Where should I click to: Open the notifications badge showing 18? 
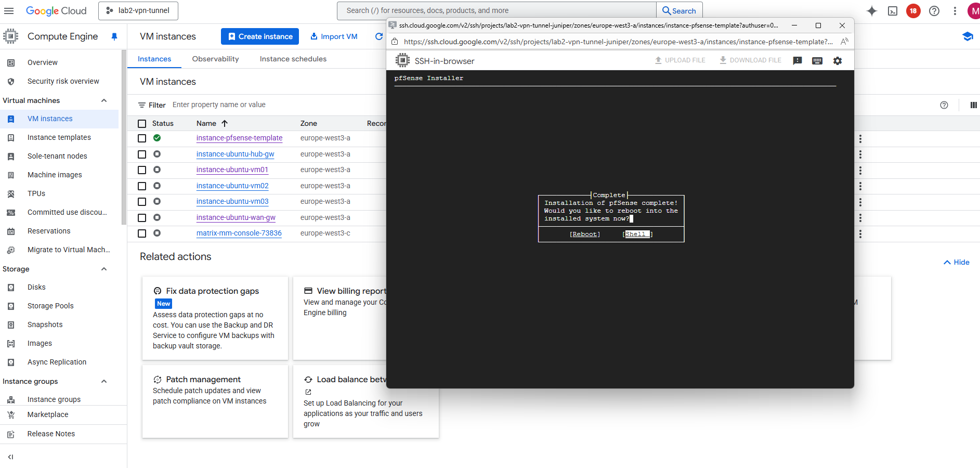point(913,11)
